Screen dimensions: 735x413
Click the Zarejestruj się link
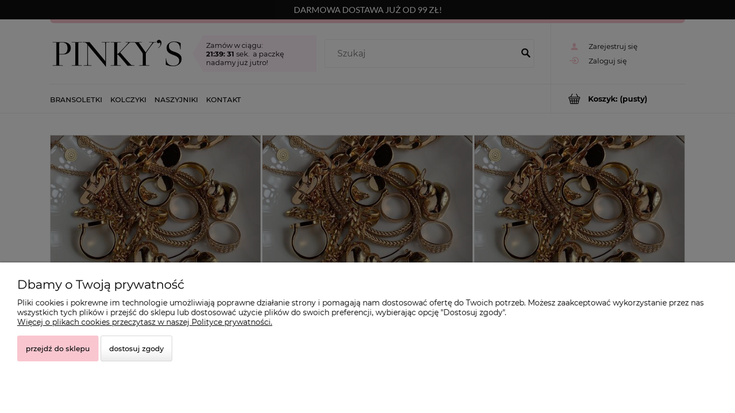612,46
